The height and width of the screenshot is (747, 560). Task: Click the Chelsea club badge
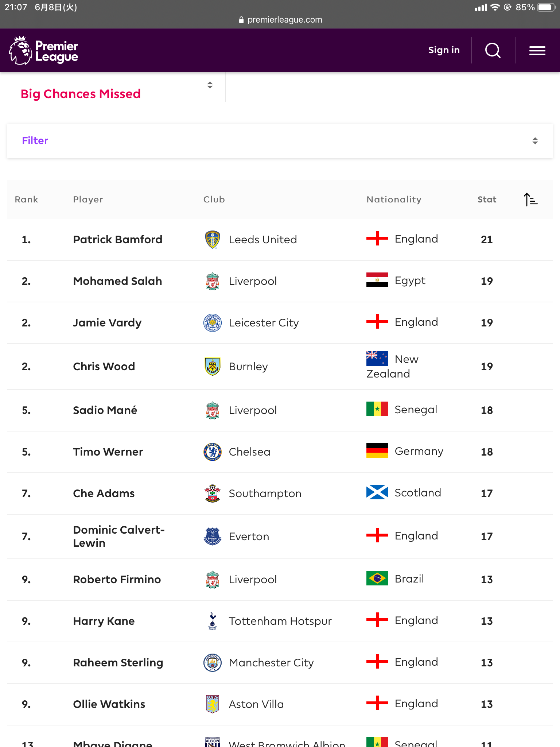(213, 452)
